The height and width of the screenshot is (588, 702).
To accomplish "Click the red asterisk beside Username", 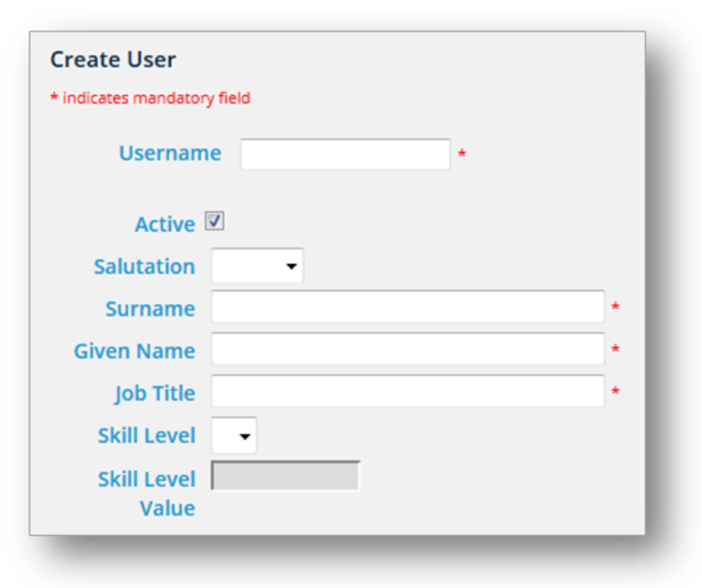I will coord(462,154).
